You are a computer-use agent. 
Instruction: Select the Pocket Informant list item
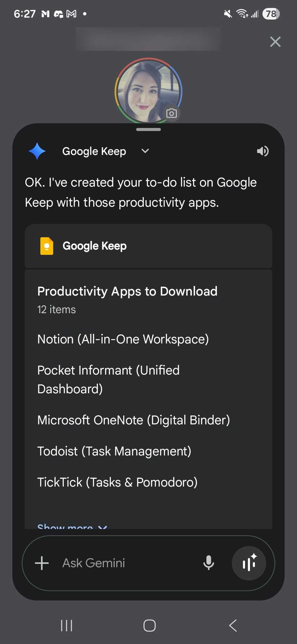(108, 379)
